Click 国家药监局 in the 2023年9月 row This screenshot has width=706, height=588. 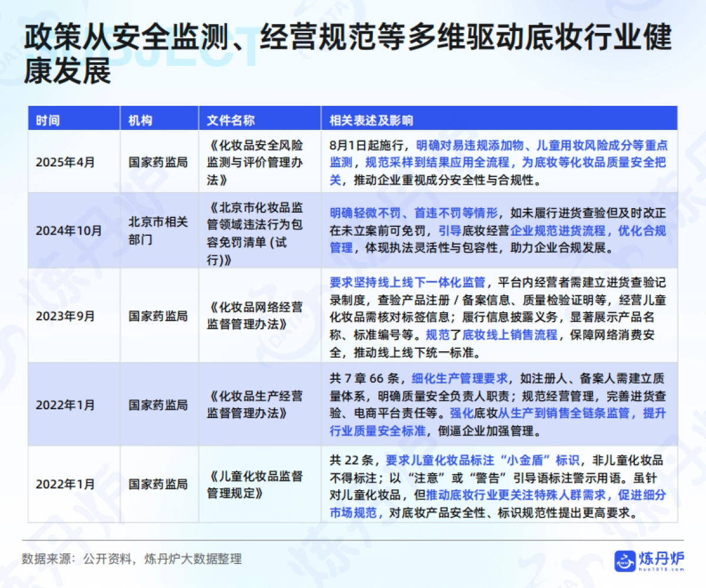[x=156, y=316]
